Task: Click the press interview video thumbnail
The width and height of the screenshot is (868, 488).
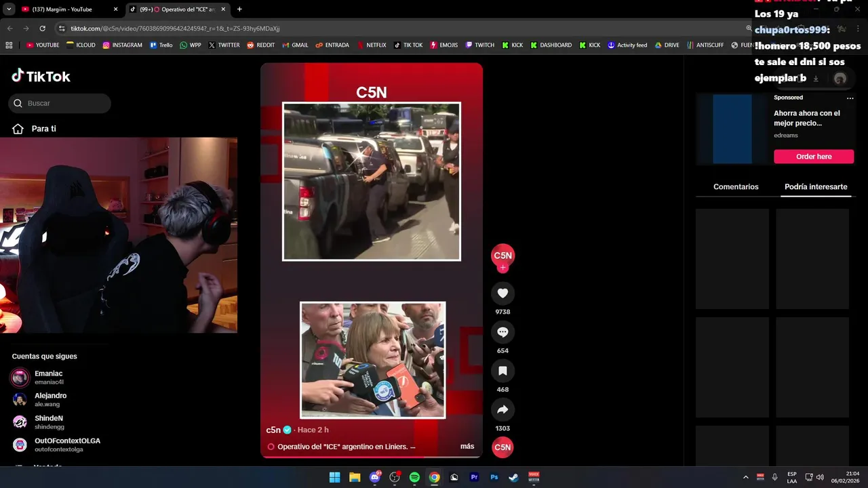Action: [x=373, y=360]
